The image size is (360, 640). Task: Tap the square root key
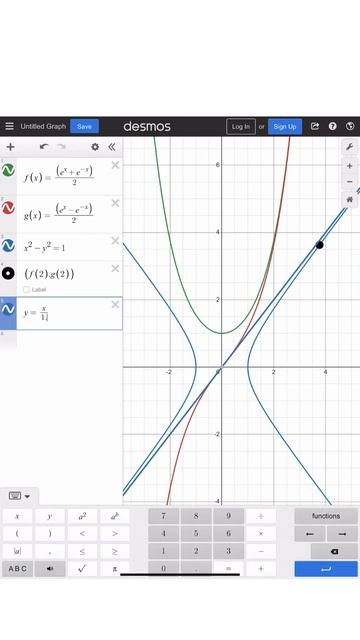pyautogui.click(x=82, y=569)
